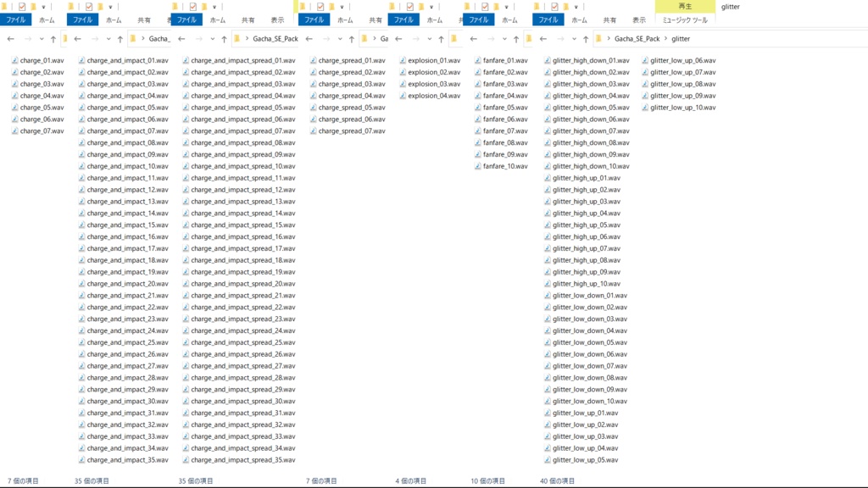
Task: Click the New folder icon in the fanfare window toolbar
Action: click(496, 7)
